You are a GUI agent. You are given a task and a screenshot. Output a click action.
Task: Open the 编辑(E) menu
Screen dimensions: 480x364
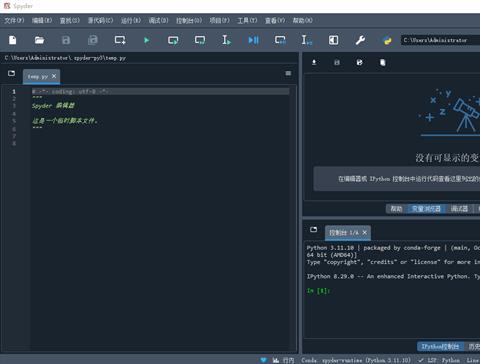(x=42, y=20)
